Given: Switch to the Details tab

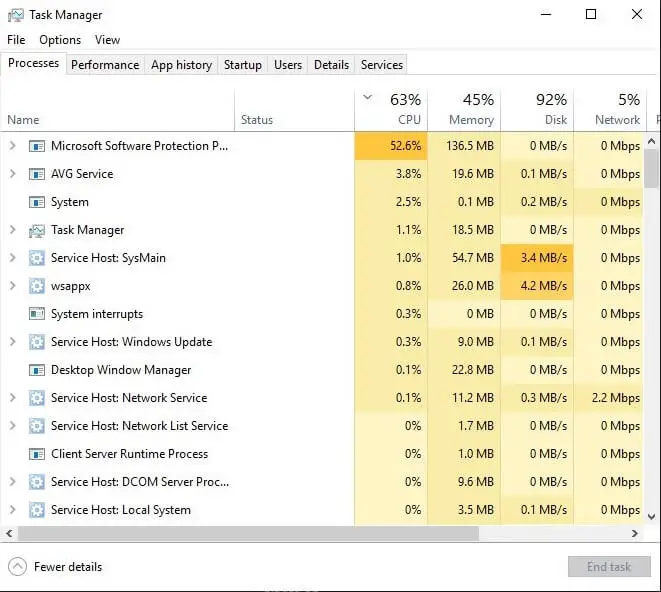Looking at the screenshot, I should (331, 65).
